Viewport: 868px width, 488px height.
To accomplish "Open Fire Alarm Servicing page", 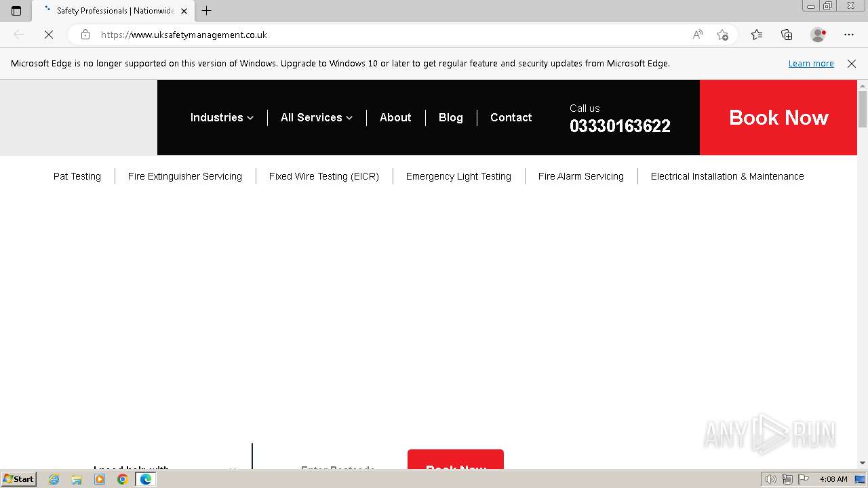I will click(581, 176).
